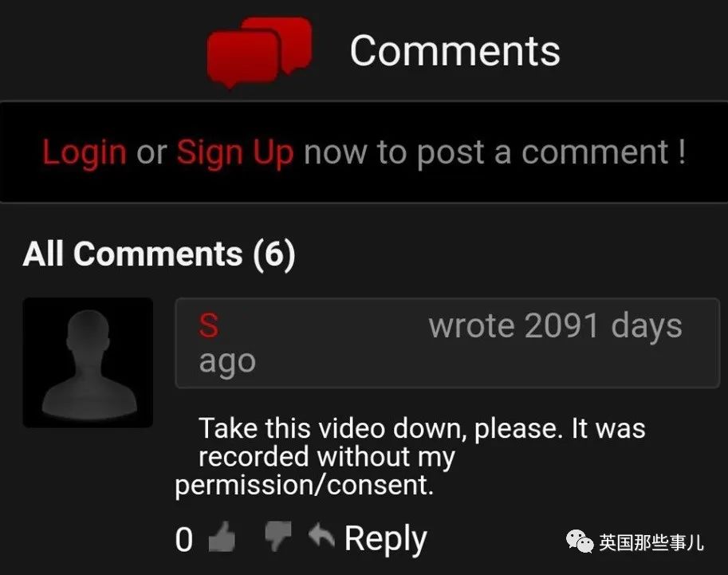Click the Reply text link
This screenshot has height=575, width=728.
[385, 539]
